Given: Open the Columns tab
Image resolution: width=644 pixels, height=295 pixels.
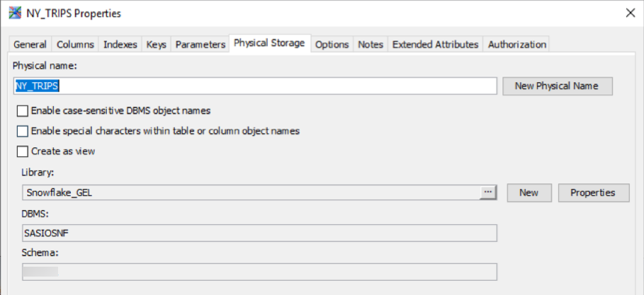Looking at the screenshot, I should tap(75, 45).
